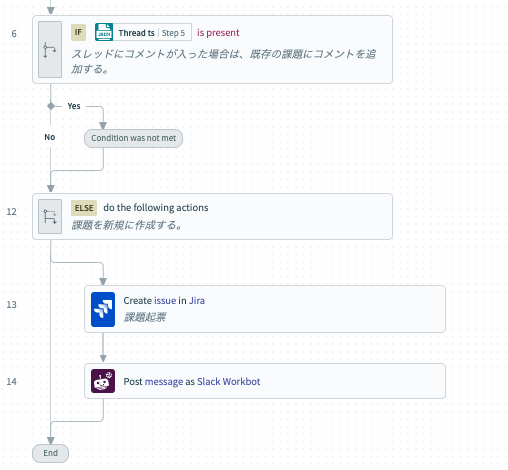Image resolution: width=508 pixels, height=470 pixels.
Task: Select the Yes branch label
Action: tap(74, 106)
